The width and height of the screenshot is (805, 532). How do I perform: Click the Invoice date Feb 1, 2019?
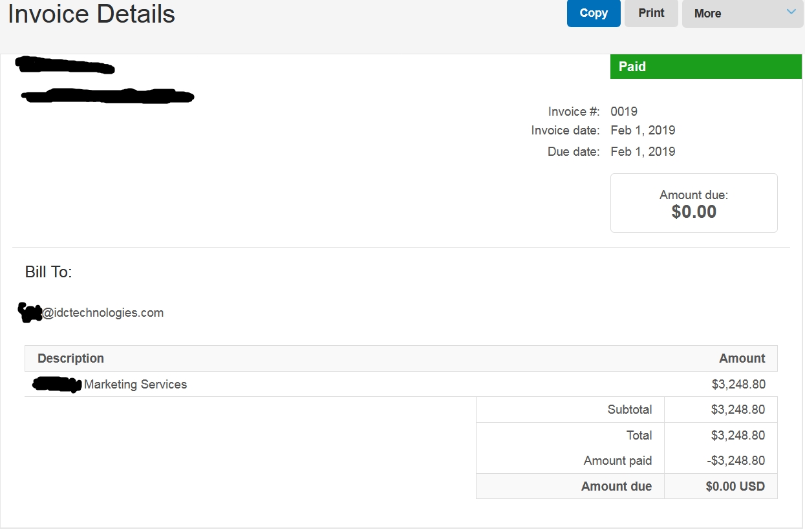point(643,130)
